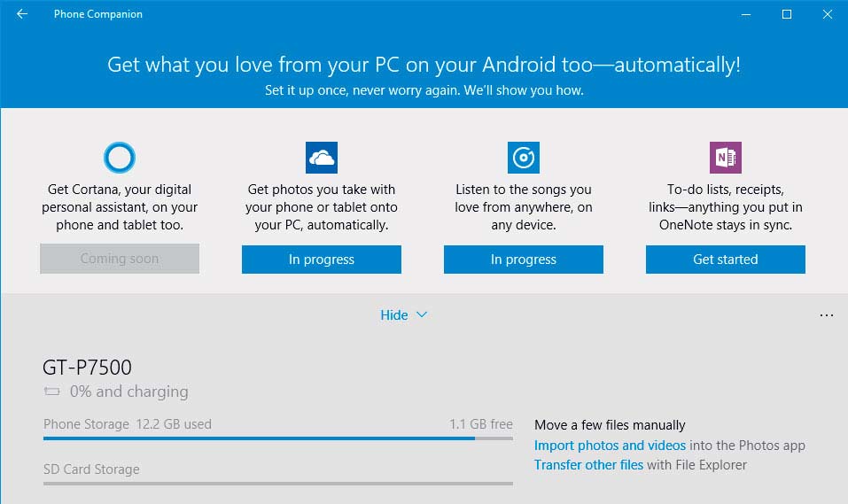This screenshot has width=848, height=504.
Task: Click the Groove Music disc icon
Action: 523,158
